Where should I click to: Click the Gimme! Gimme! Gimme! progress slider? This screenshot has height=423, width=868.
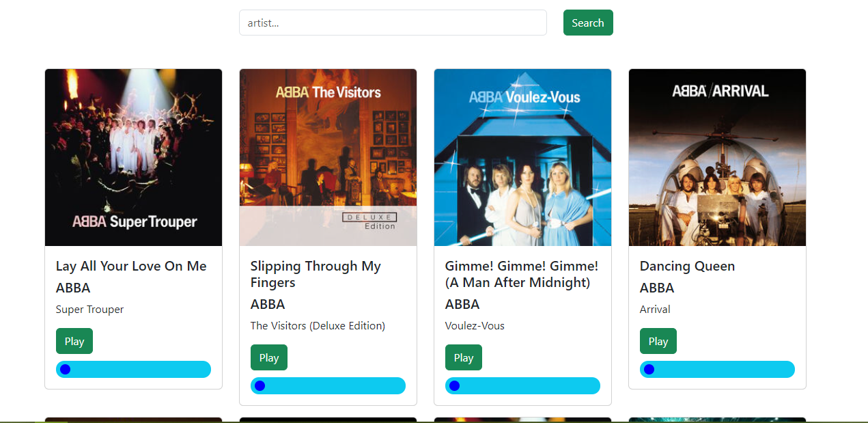click(x=522, y=386)
